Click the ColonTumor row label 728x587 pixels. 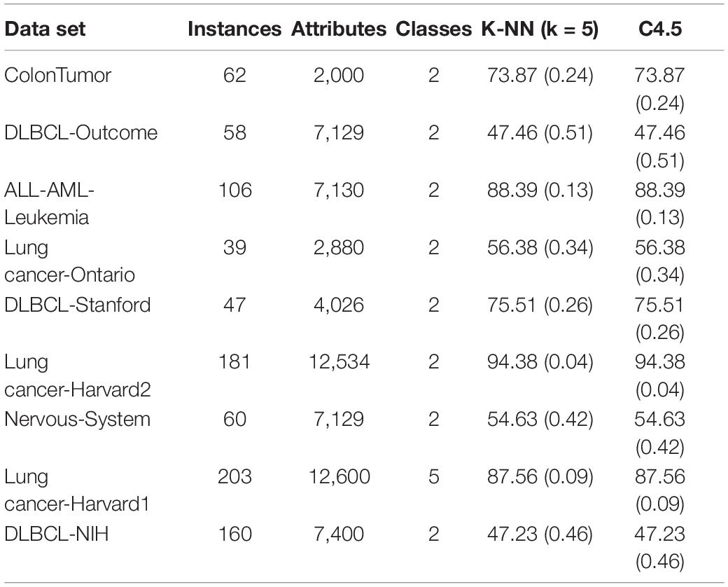click(57, 75)
